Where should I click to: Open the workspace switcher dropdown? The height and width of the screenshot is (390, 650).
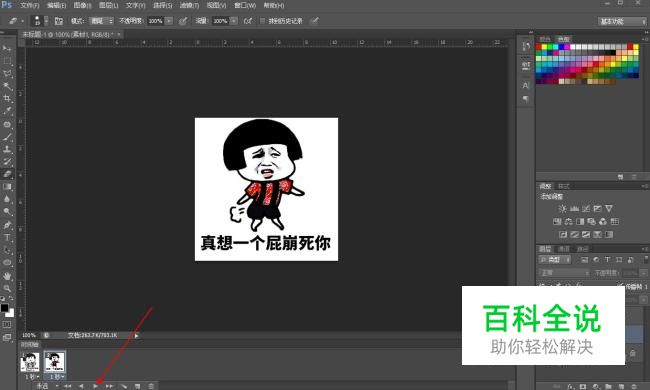(622, 21)
